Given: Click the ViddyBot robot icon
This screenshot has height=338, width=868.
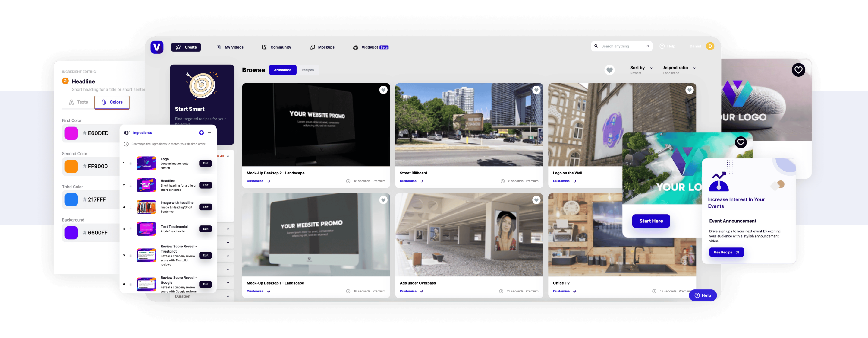Looking at the screenshot, I should pos(356,47).
